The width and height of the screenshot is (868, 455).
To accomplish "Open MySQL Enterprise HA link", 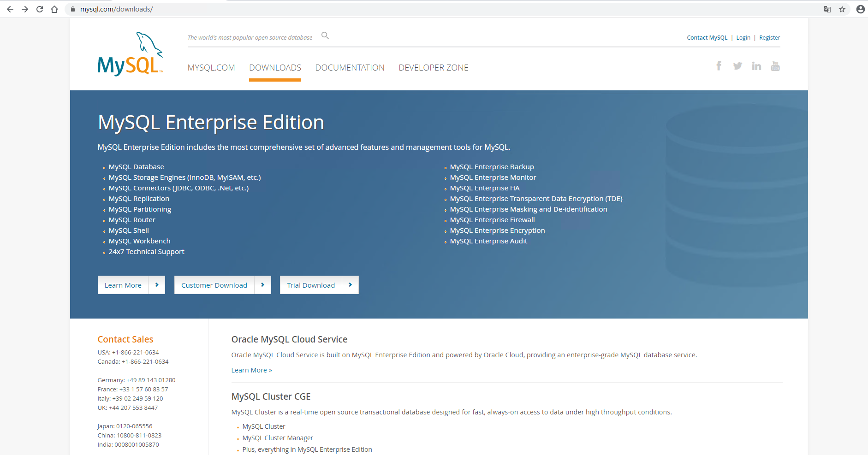I will pos(485,188).
